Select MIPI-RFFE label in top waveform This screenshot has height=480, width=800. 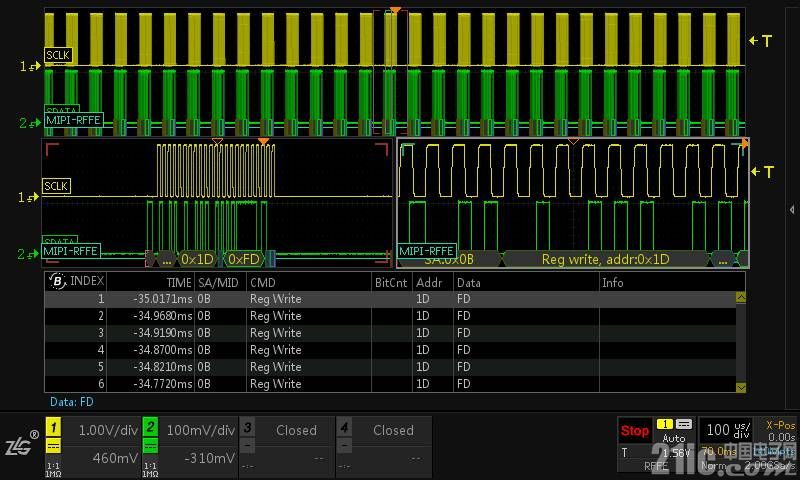point(73,120)
